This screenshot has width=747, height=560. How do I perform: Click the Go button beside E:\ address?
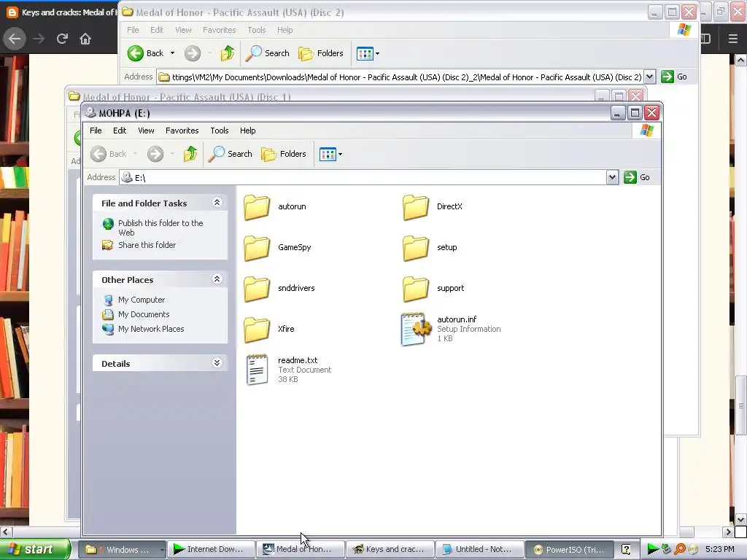pos(637,177)
